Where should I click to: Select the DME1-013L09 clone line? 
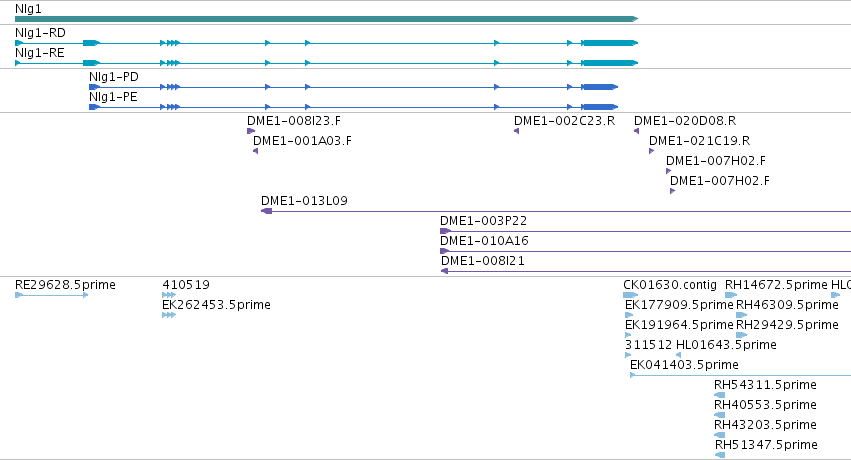coord(556,211)
